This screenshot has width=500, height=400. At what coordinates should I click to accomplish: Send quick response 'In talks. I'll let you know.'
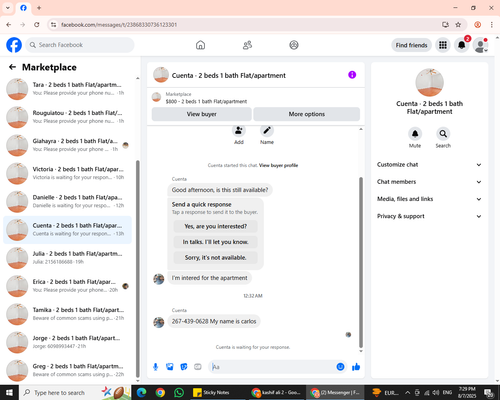point(216,242)
